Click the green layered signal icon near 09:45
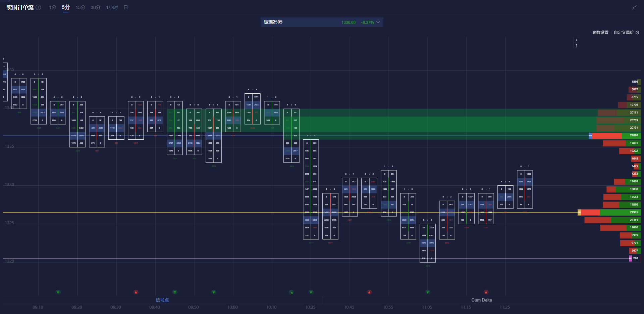 [x=175, y=292]
